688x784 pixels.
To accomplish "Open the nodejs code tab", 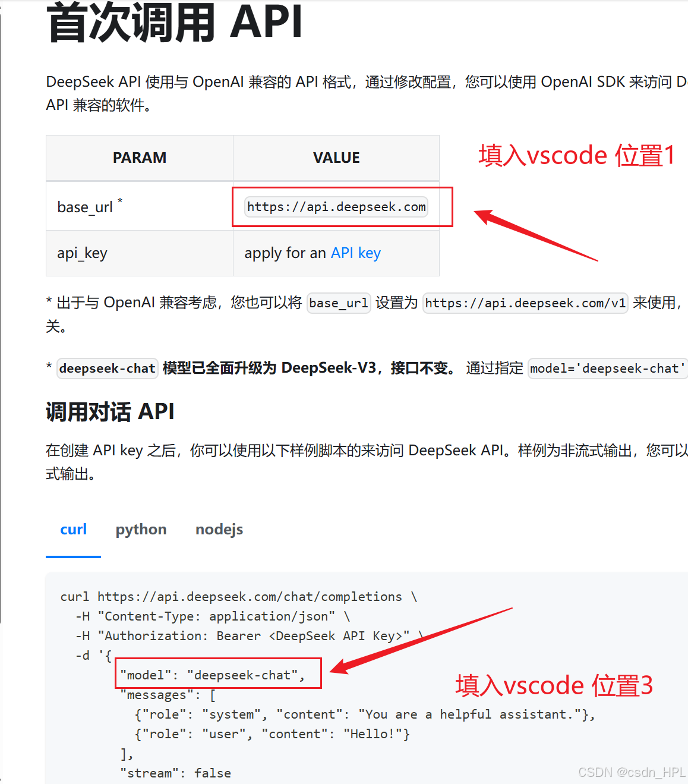I will point(219,530).
